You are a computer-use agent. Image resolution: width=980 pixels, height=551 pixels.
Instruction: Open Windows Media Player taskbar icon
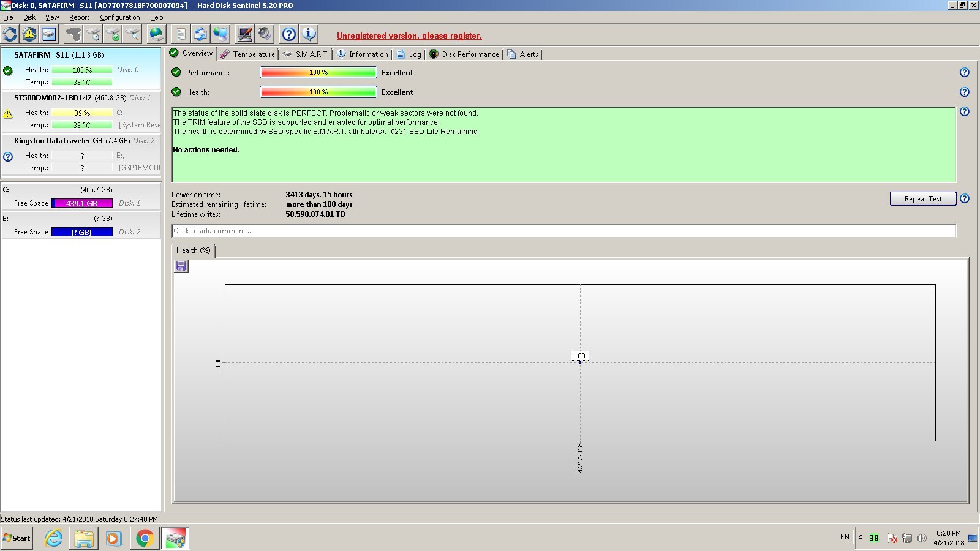point(114,538)
